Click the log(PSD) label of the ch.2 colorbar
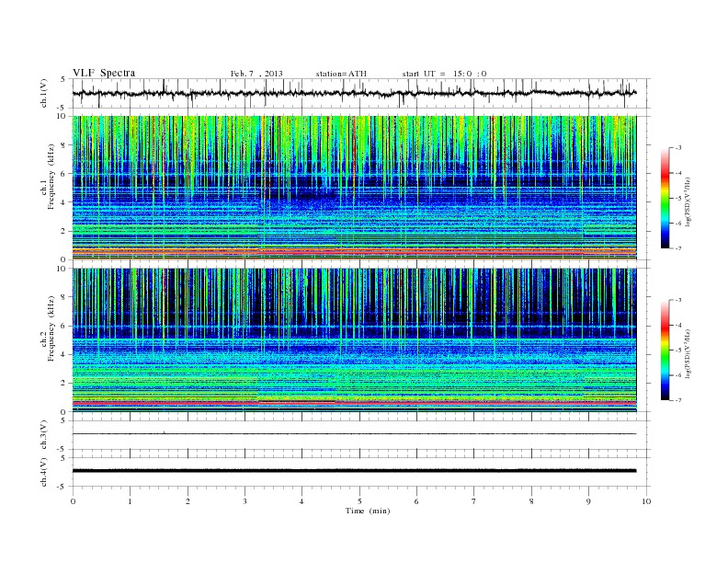The width and height of the screenshot is (728, 563). pyautogui.click(x=688, y=353)
